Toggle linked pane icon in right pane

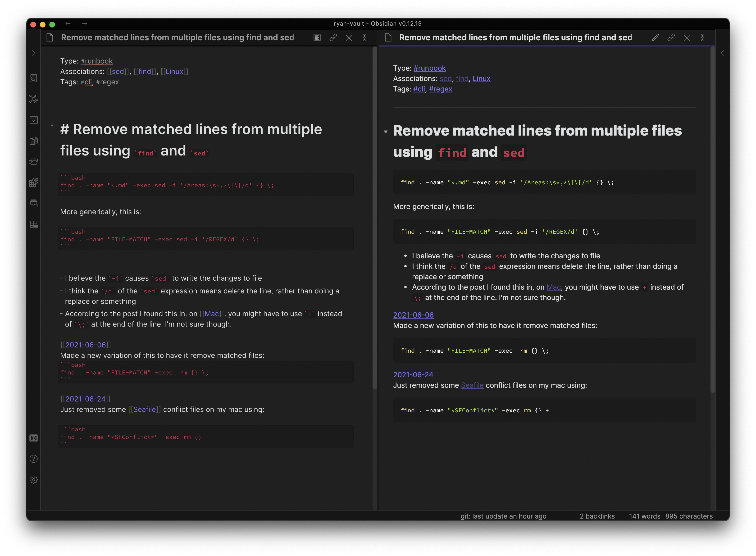click(671, 38)
